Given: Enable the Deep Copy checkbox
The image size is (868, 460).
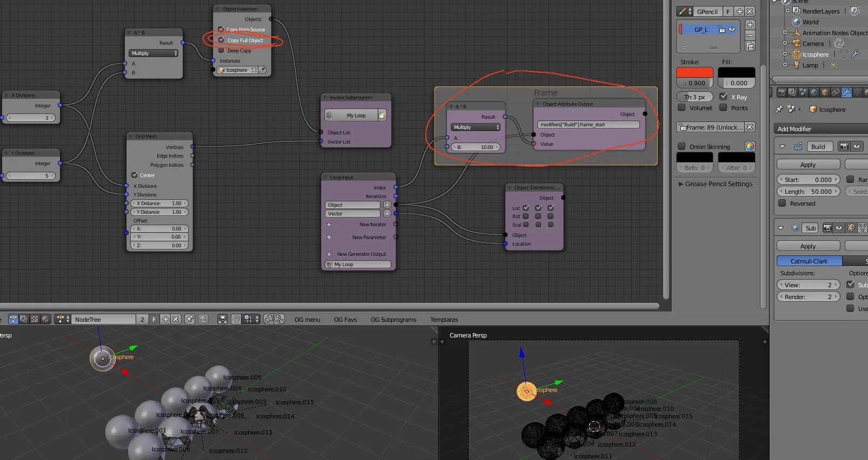Looking at the screenshot, I should coord(221,50).
